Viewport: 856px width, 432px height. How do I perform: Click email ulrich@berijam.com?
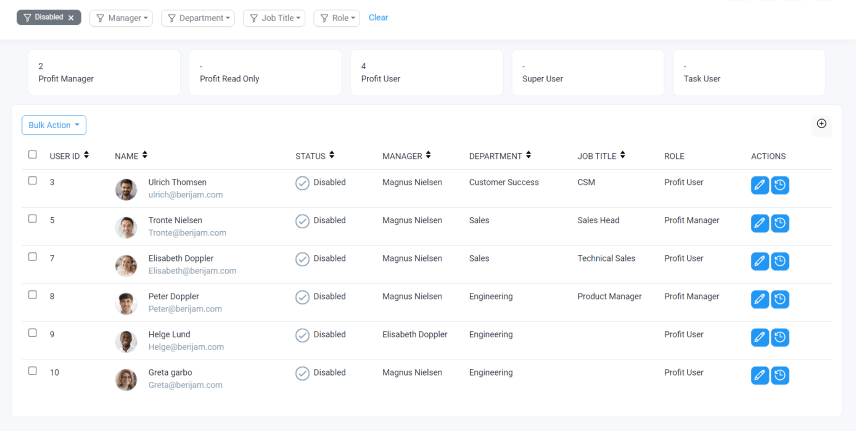click(186, 195)
